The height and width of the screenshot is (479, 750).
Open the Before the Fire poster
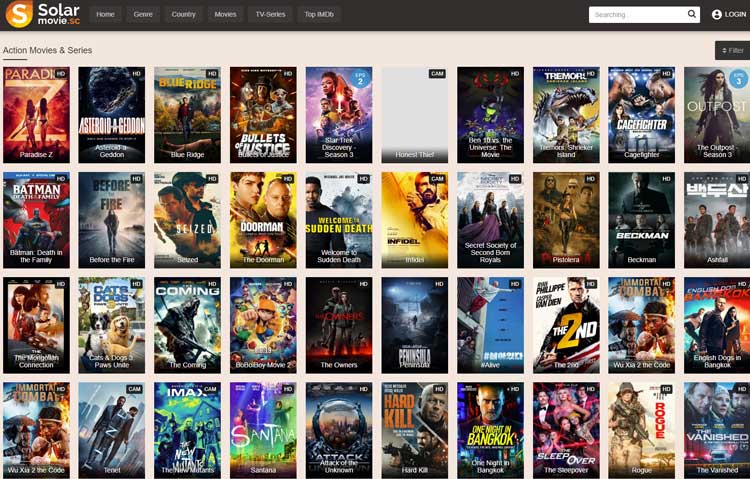pos(112,220)
